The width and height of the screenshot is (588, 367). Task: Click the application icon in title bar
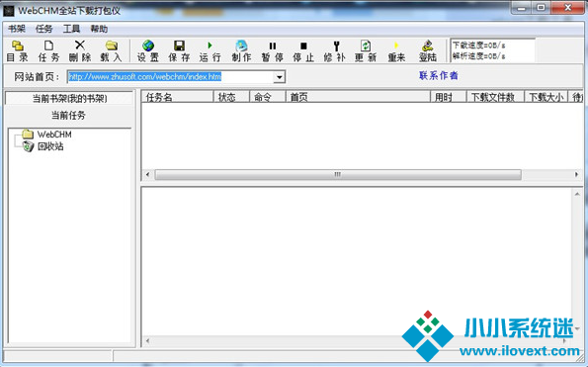(x=9, y=11)
